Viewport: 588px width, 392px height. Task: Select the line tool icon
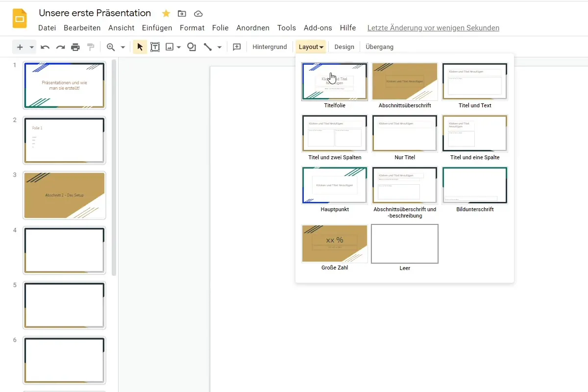208,47
